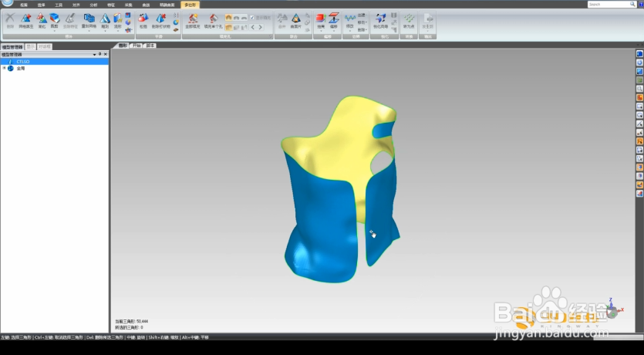
Task: Open the 填充孔 group dialog launcher
Action: 271,37
